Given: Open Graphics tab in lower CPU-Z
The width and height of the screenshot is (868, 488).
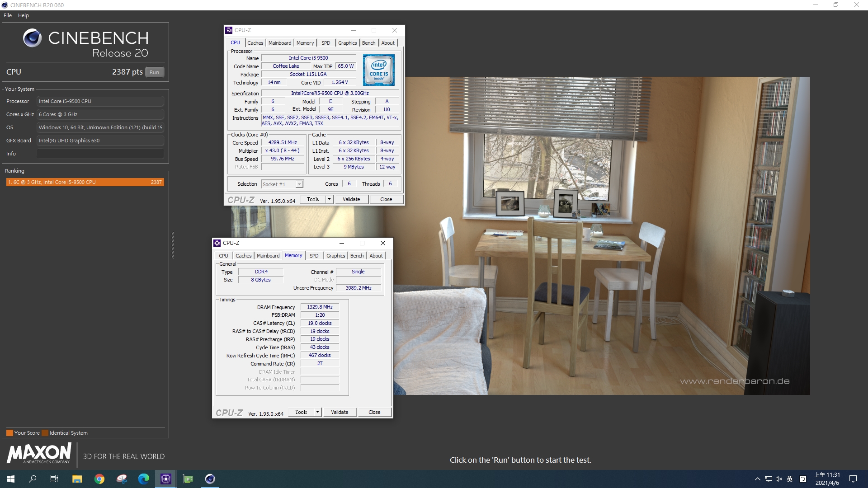Looking at the screenshot, I should coord(336,256).
